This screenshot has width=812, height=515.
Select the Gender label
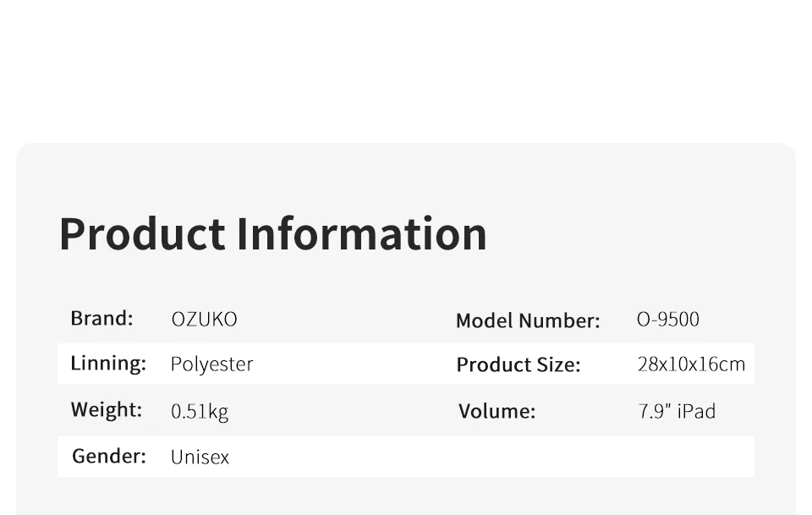pos(109,456)
